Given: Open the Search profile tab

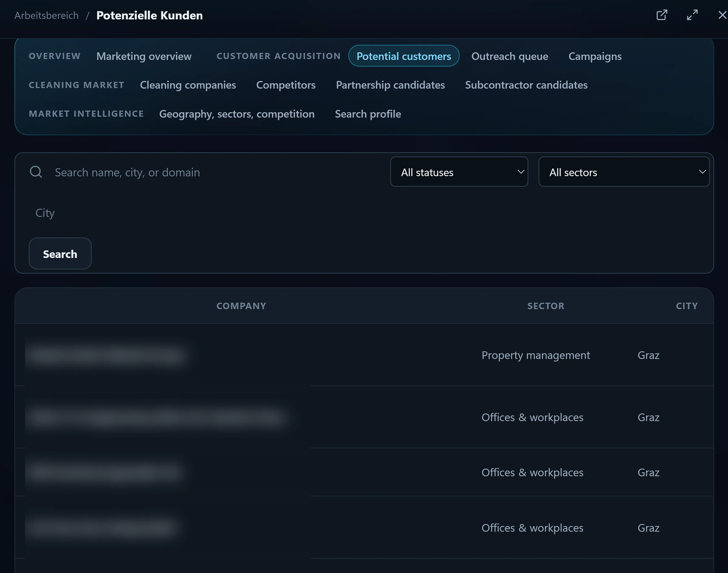Looking at the screenshot, I should click(368, 114).
